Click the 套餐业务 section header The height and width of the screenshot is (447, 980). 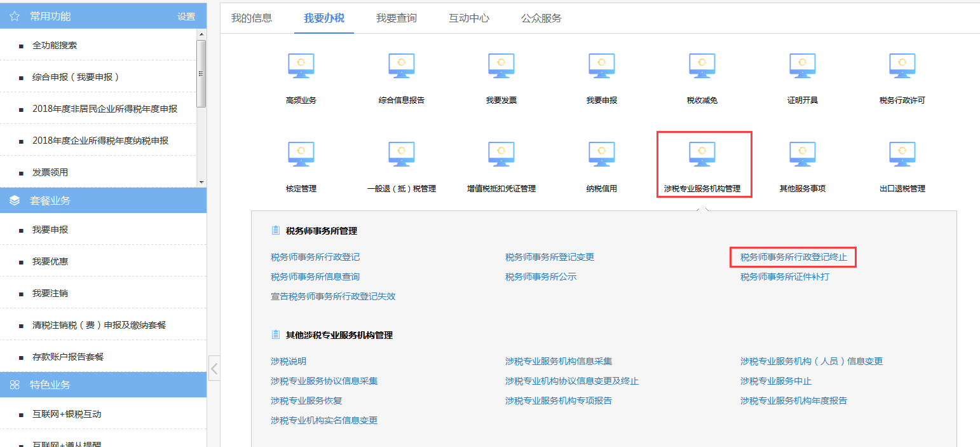click(x=103, y=200)
